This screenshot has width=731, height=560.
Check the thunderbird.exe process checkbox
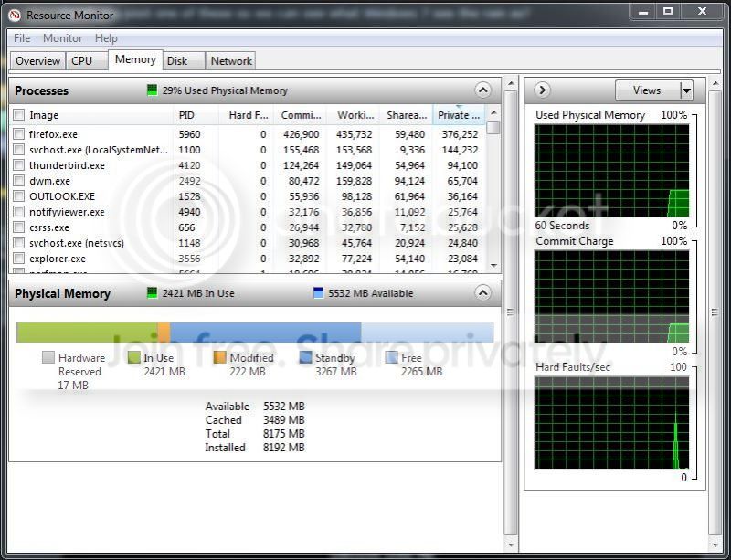(x=18, y=165)
